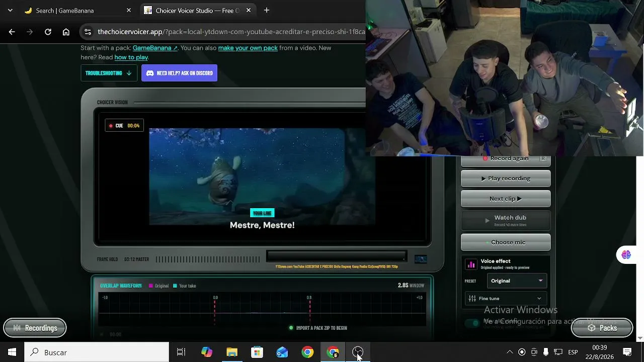Close the Search | GameBanana tab
The image size is (644, 362).
click(x=129, y=10)
